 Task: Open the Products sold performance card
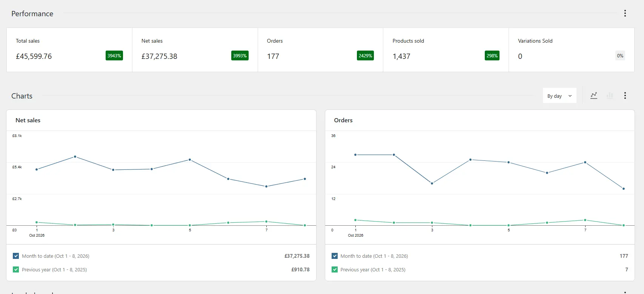446,50
